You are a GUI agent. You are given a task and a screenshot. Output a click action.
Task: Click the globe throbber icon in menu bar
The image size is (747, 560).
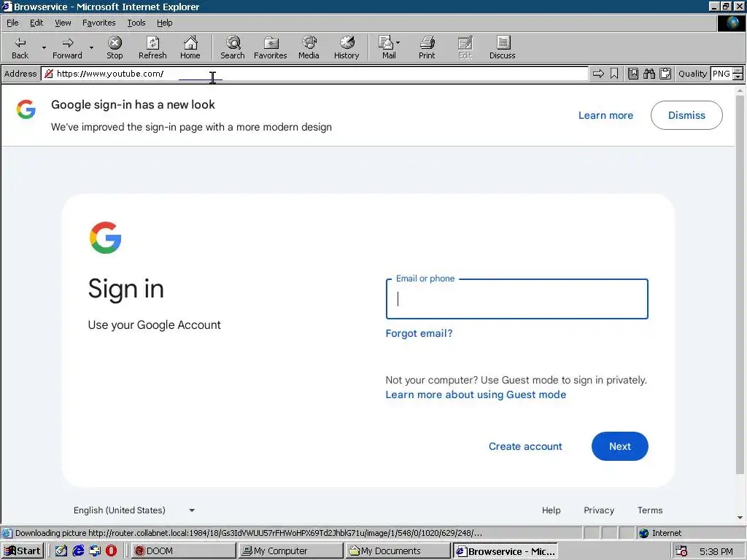pyautogui.click(x=731, y=23)
